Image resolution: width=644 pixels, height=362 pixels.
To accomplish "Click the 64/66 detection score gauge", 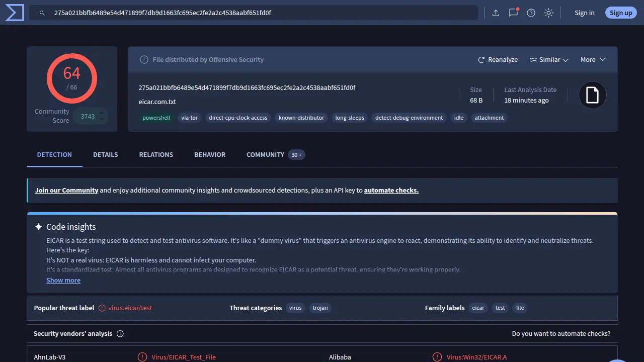I will [72, 78].
